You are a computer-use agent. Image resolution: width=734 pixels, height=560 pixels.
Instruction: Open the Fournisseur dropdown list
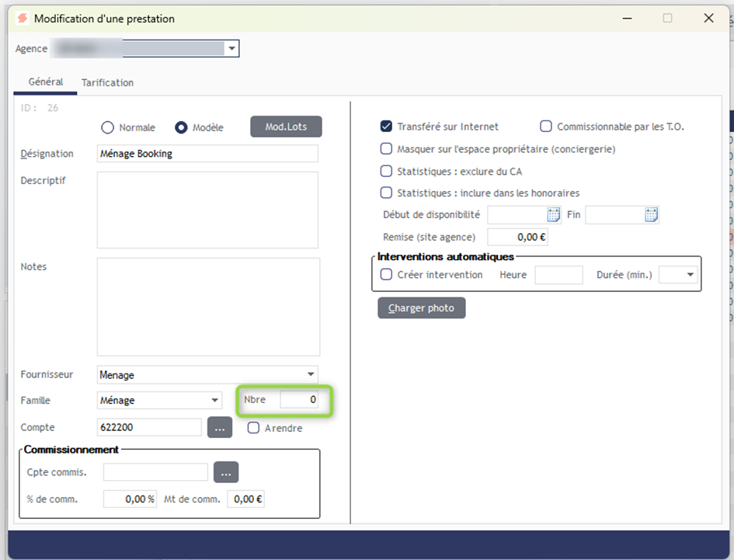tap(311, 375)
